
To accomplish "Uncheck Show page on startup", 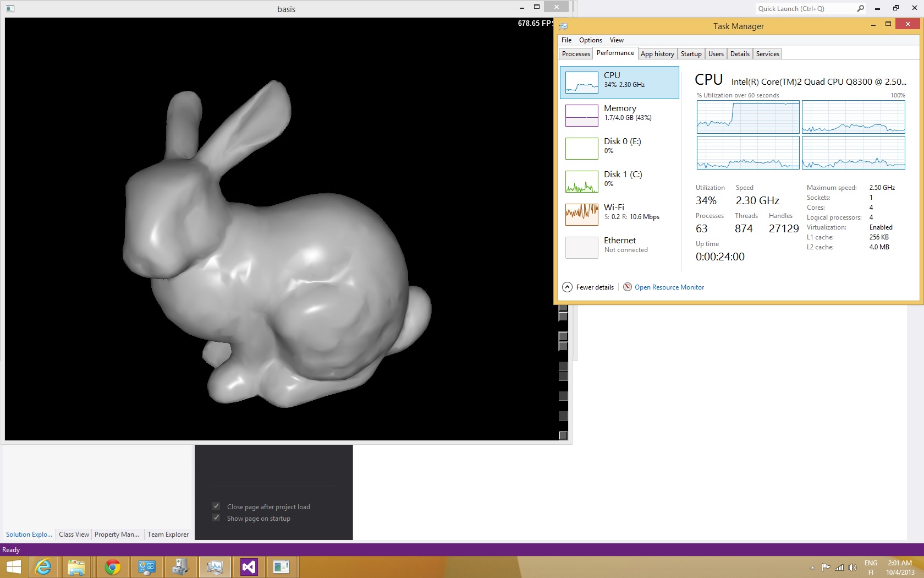I will (x=216, y=518).
